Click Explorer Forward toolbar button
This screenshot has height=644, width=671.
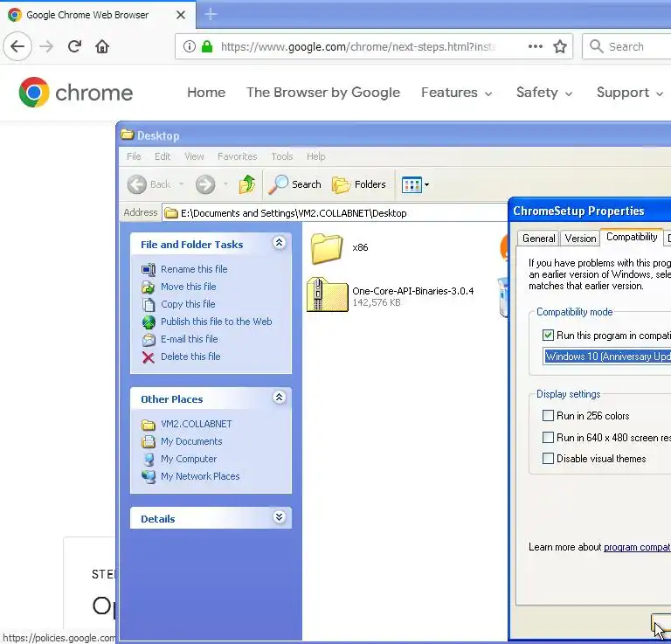(205, 184)
